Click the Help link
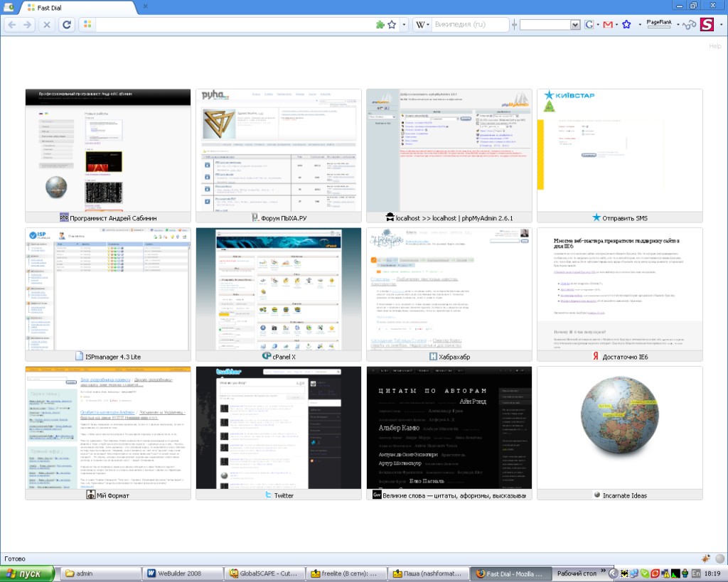 point(714,47)
